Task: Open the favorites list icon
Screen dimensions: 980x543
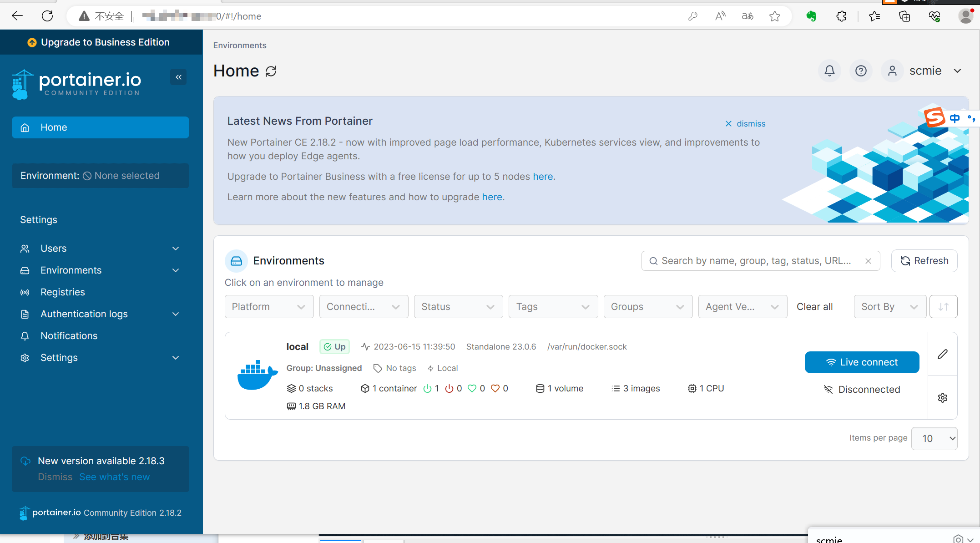Action: pos(874,16)
